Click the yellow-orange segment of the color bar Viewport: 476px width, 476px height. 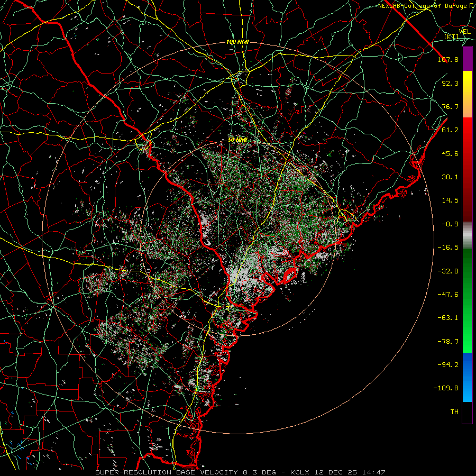coord(467,94)
